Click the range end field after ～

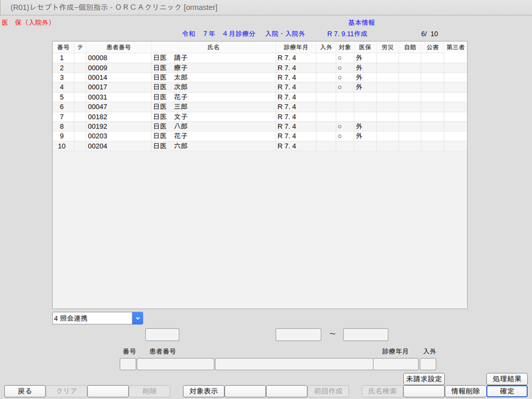click(x=366, y=334)
